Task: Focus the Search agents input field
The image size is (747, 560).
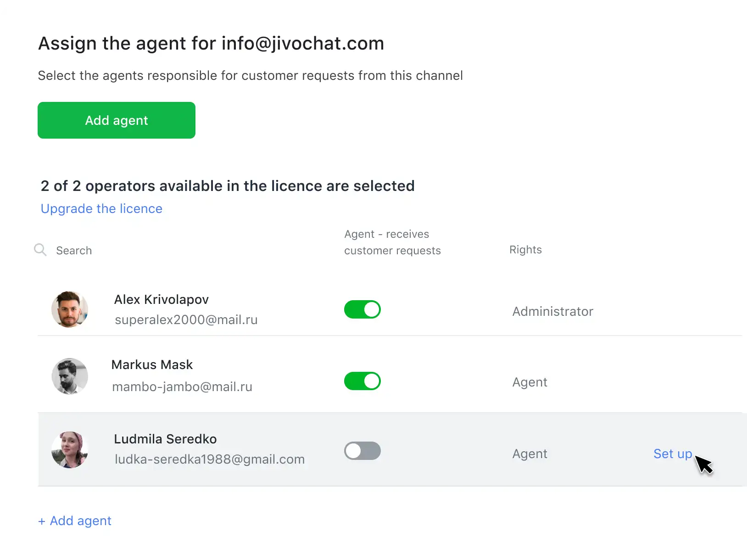Action: pyautogui.click(x=138, y=251)
